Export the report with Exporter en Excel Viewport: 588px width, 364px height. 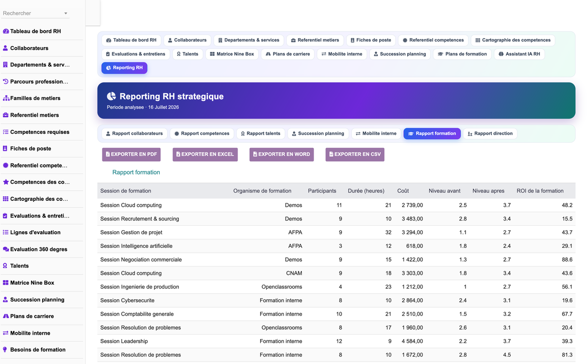[205, 154]
